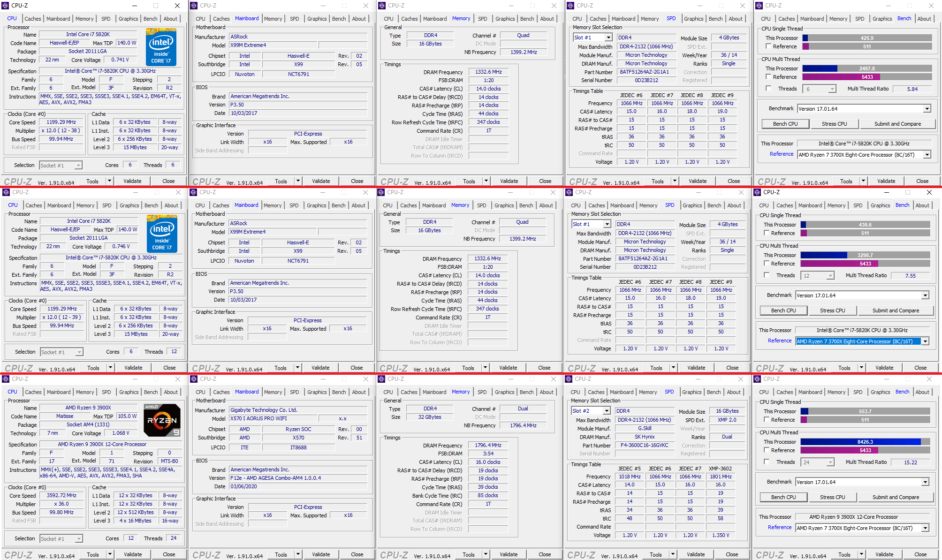The width and height of the screenshot is (942, 560).
Task: Click Multiplier value x 12.0 ( 12 - 39 )
Action: pyautogui.click(x=62, y=317)
